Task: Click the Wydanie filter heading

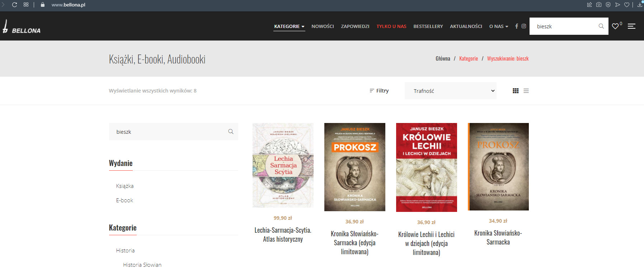Action: [x=121, y=163]
